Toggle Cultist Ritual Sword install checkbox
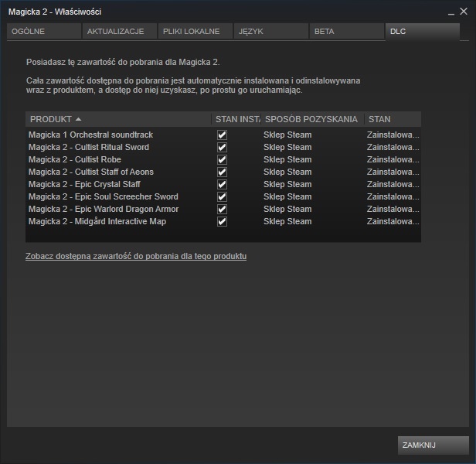The height and width of the screenshot is (464, 476). [222, 148]
